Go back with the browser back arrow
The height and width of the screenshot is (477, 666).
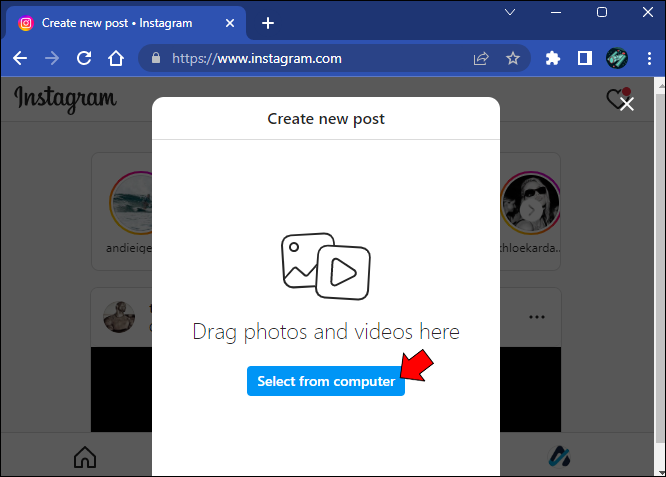pyautogui.click(x=20, y=58)
